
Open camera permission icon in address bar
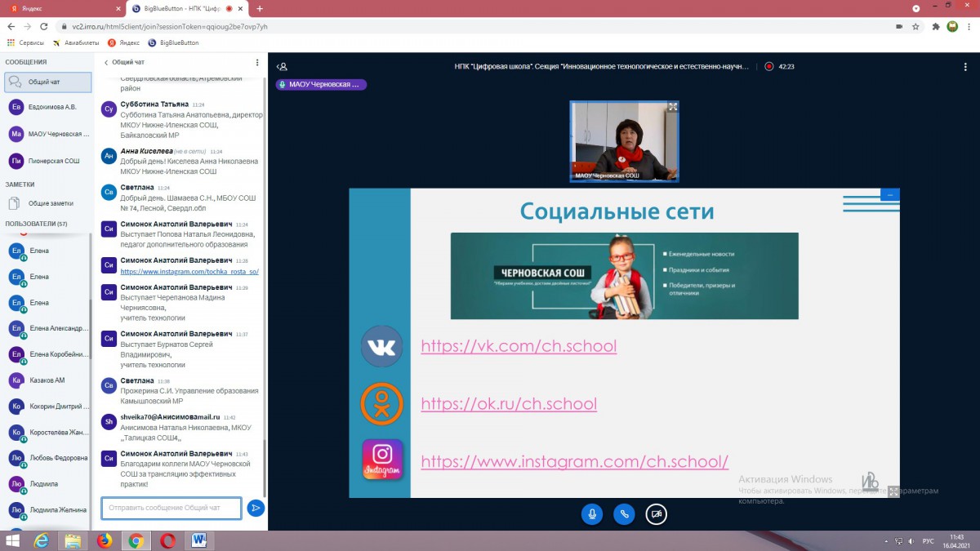pyautogui.click(x=898, y=26)
